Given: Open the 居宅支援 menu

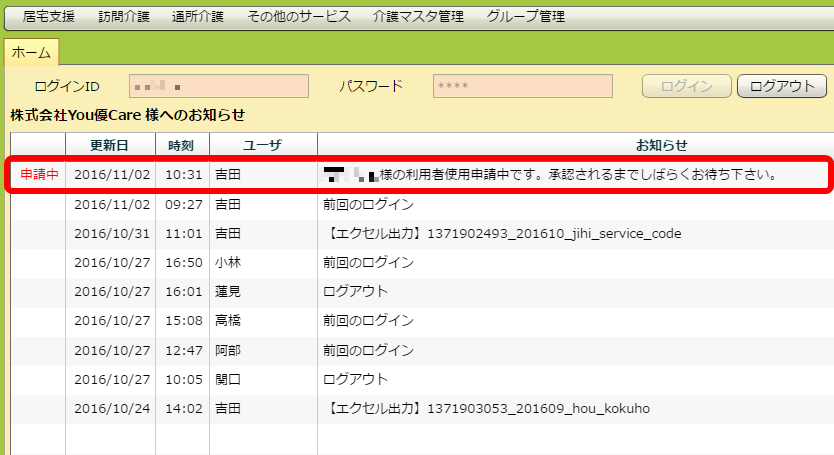Looking at the screenshot, I should [x=48, y=17].
